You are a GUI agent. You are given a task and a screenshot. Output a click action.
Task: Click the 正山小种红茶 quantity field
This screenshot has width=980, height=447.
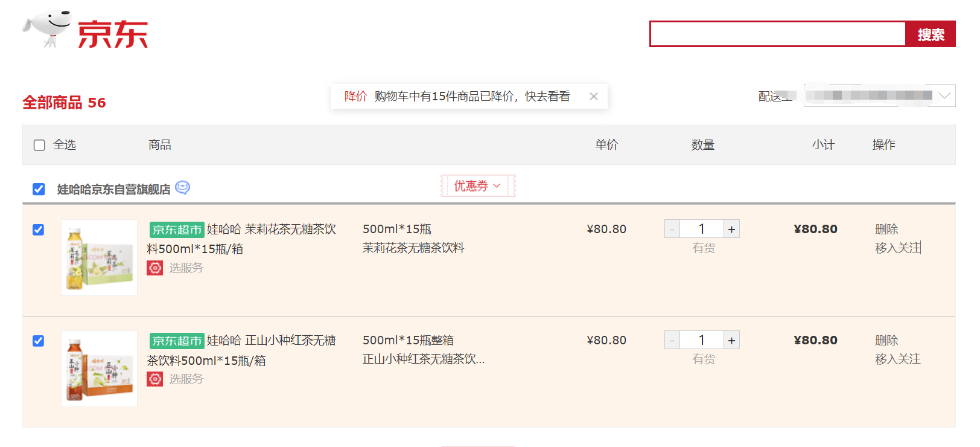coord(702,340)
